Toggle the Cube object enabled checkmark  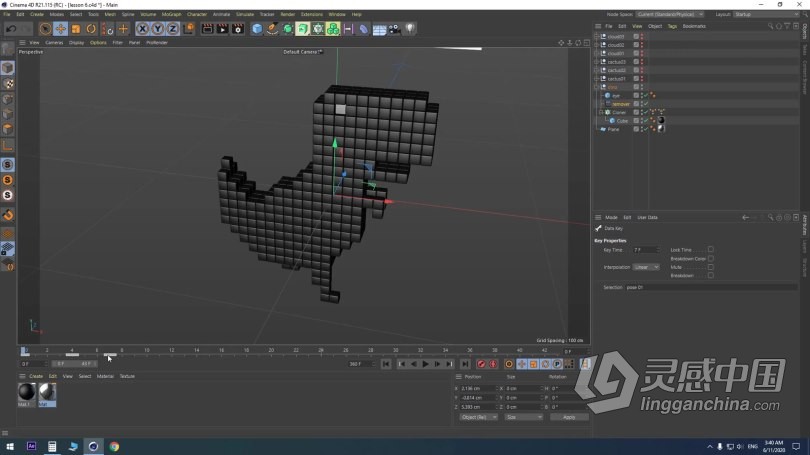pyautogui.click(x=646, y=121)
